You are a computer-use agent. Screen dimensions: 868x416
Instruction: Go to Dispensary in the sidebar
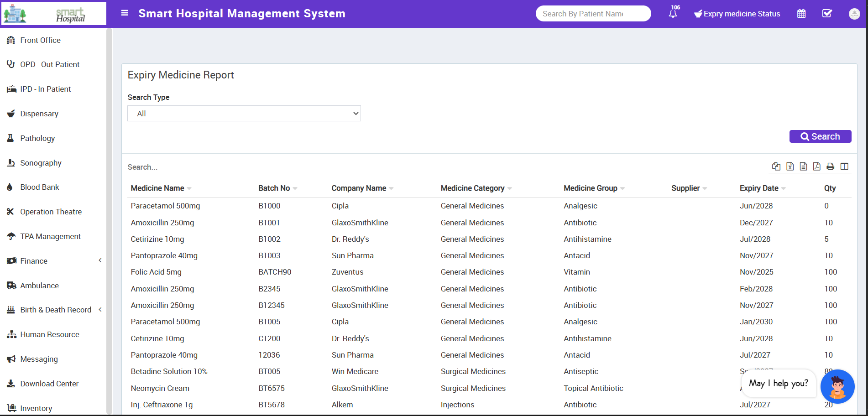[x=39, y=114]
